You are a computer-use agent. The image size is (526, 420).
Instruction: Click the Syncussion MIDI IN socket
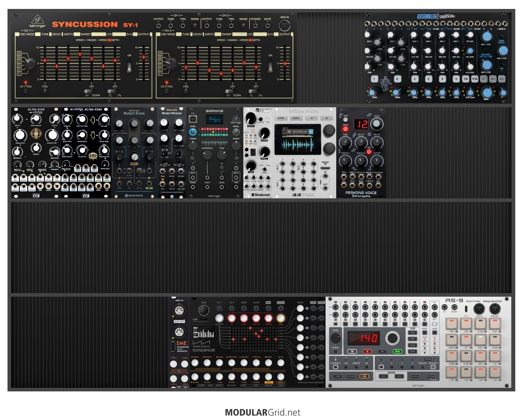285,25
